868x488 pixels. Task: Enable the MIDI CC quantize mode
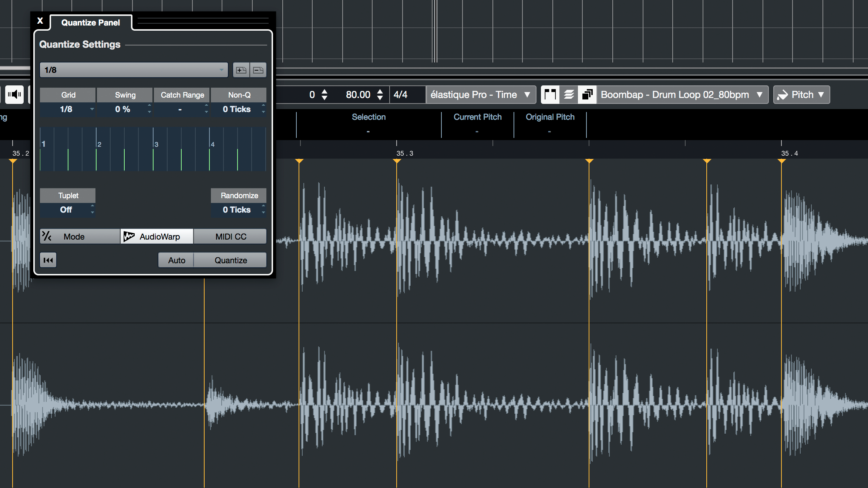click(x=229, y=236)
